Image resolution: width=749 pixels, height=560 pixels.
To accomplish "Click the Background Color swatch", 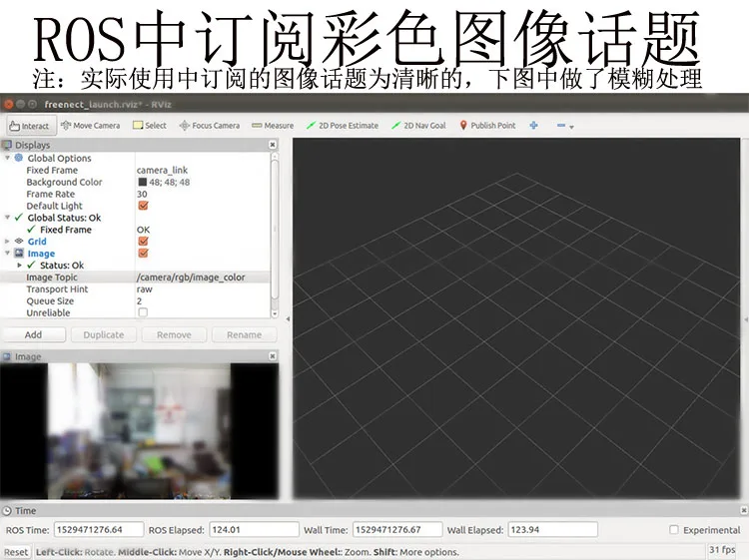I will pyautogui.click(x=142, y=182).
